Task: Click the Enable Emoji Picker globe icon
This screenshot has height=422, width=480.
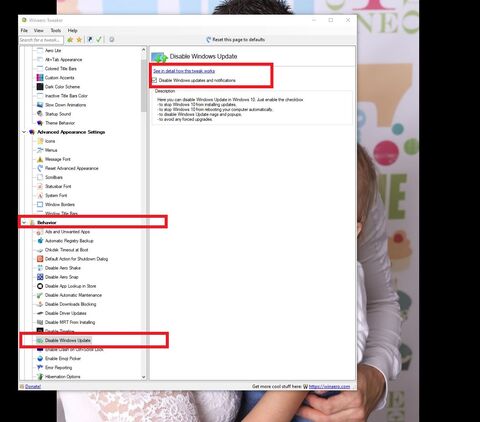Action: click(x=40, y=358)
